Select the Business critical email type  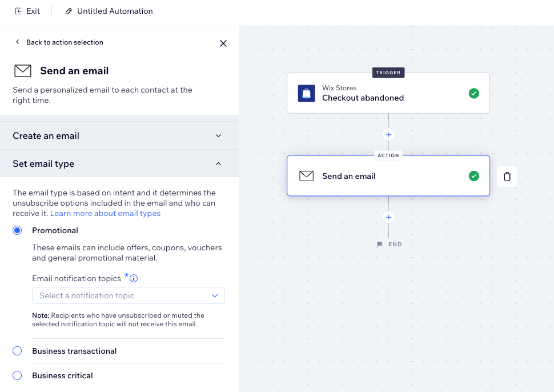tap(17, 375)
